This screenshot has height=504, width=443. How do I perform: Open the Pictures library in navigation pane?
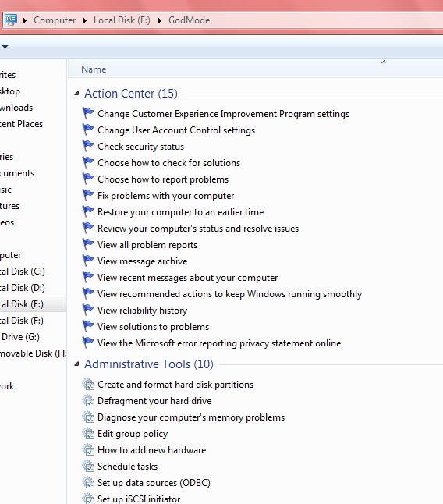(x=9, y=206)
